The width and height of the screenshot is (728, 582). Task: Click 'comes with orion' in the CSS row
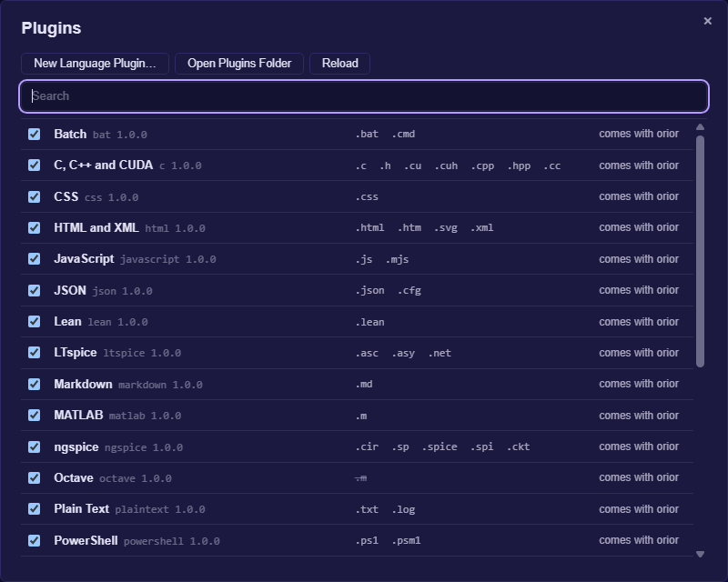point(639,196)
